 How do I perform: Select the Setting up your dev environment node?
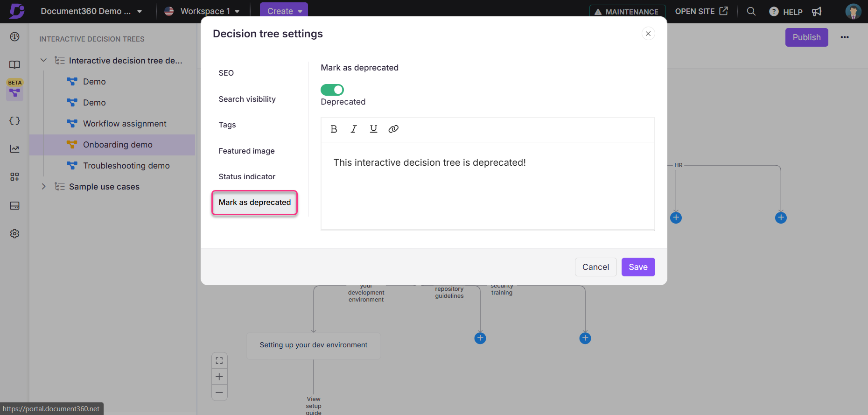pos(314,345)
